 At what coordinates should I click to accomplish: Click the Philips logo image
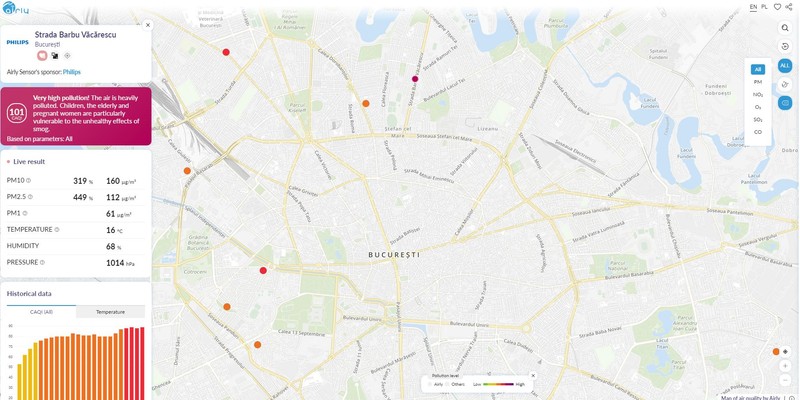[x=18, y=42]
